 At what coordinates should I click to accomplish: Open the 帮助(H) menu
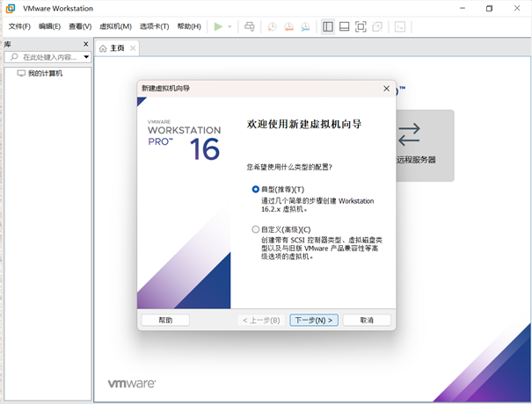(x=189, y=26)
